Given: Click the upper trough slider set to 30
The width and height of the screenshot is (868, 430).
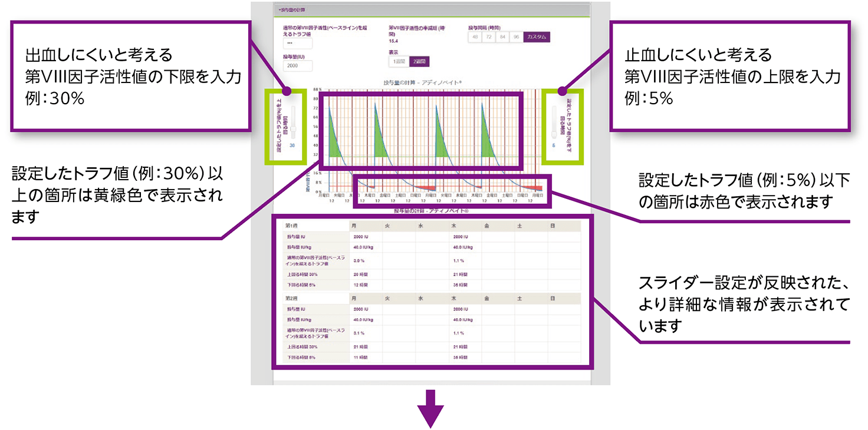Looking at the screenshot, I should [292, 123].
